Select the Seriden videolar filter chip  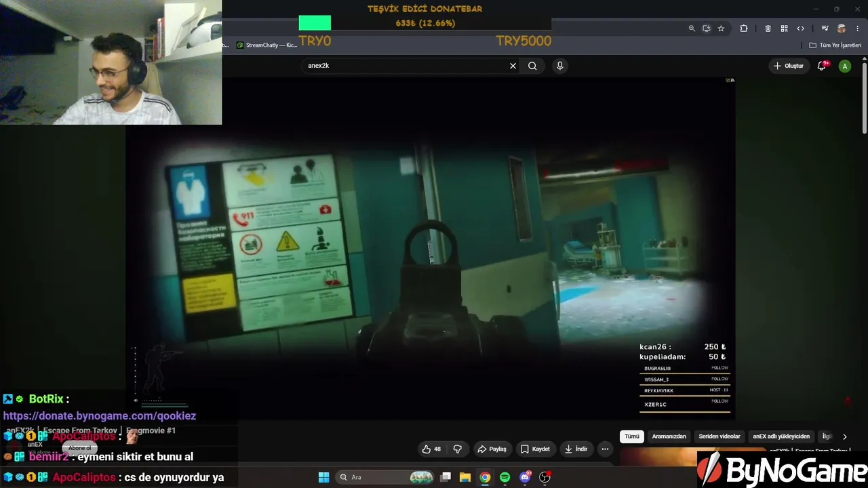[719, 436]
